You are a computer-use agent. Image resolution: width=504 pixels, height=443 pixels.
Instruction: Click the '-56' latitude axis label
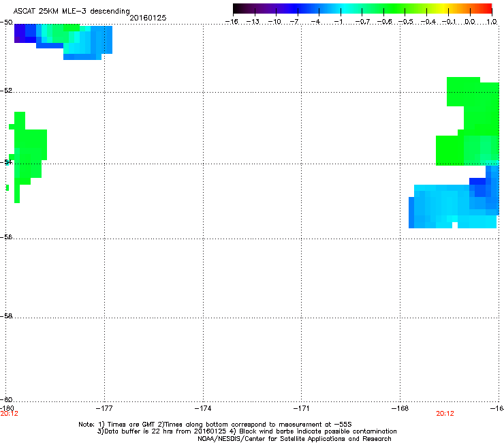(6, 237)
